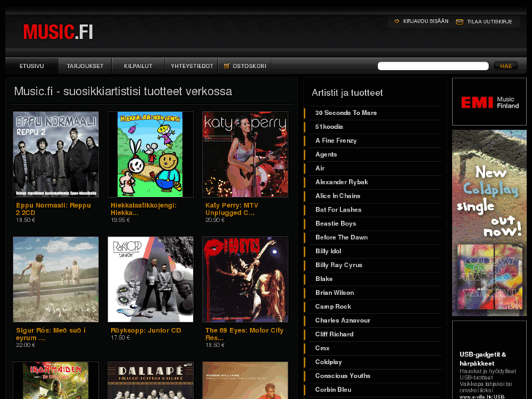Open Katy Perry MTV Unplugged cover

(245, 154)
